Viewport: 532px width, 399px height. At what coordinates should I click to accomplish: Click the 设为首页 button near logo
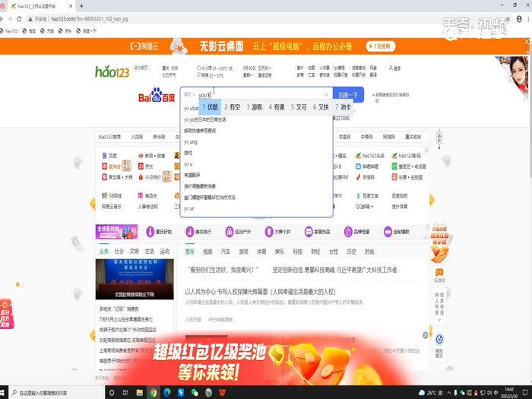pos(141,68)
